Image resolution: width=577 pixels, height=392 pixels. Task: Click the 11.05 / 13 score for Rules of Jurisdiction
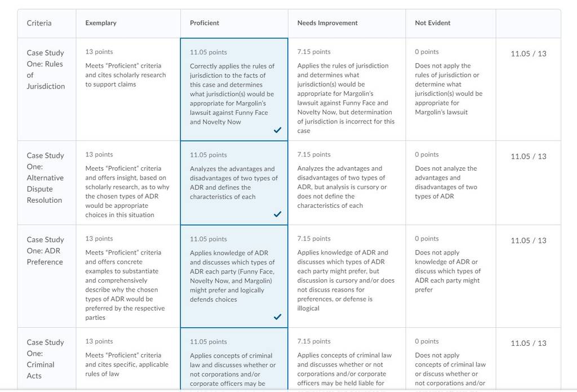(x=529, y=54)
